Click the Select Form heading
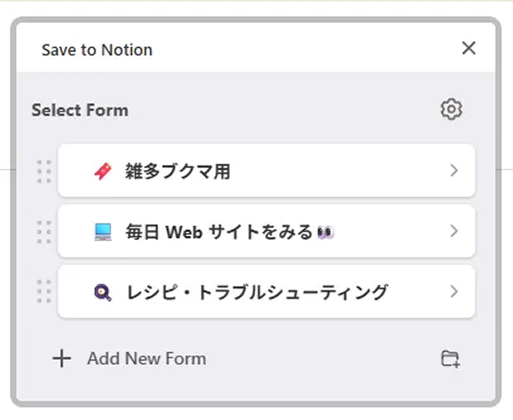This screenshot has height=420, width=513. 80,110
